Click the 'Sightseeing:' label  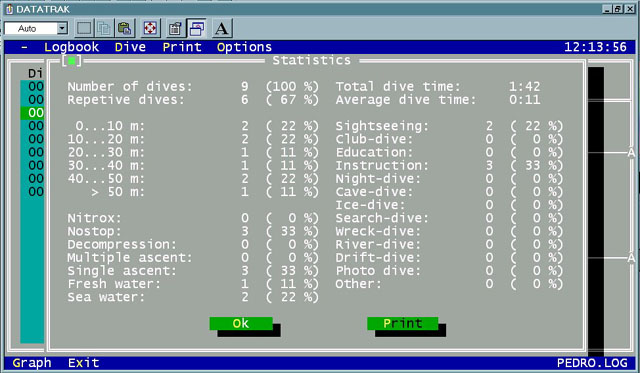(382, 126)
